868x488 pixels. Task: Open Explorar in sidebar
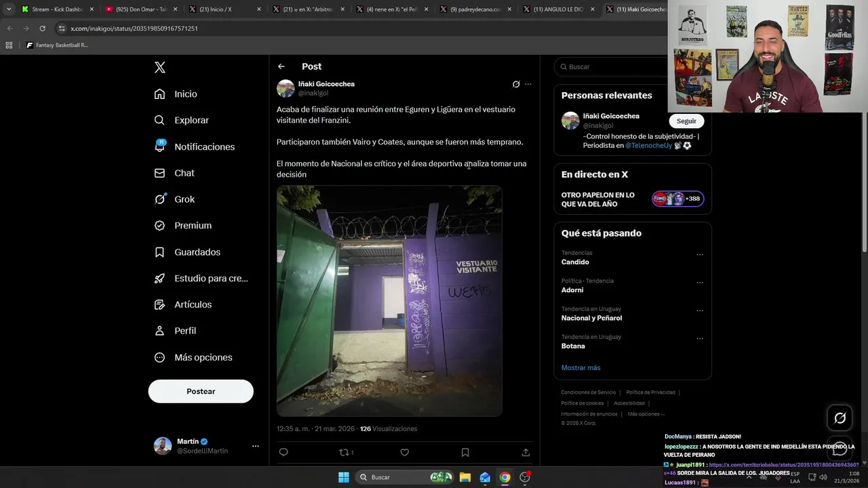(x=182, y=120)
